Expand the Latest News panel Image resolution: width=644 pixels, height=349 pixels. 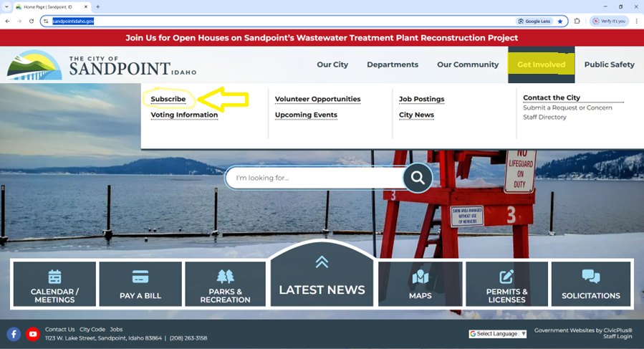coord(322,275)
